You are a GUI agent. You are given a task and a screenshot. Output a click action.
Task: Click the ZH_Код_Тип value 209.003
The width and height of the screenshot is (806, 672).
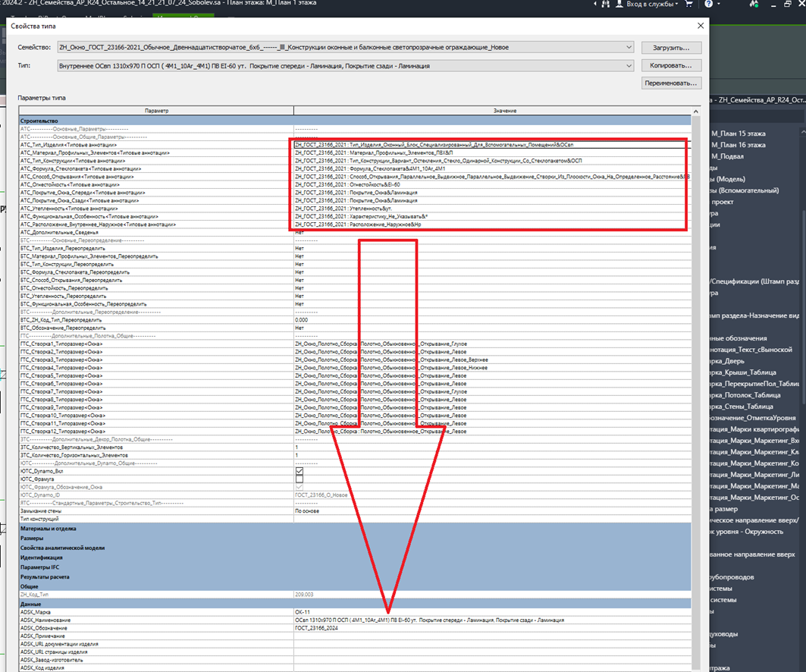(x=492, y=595)
